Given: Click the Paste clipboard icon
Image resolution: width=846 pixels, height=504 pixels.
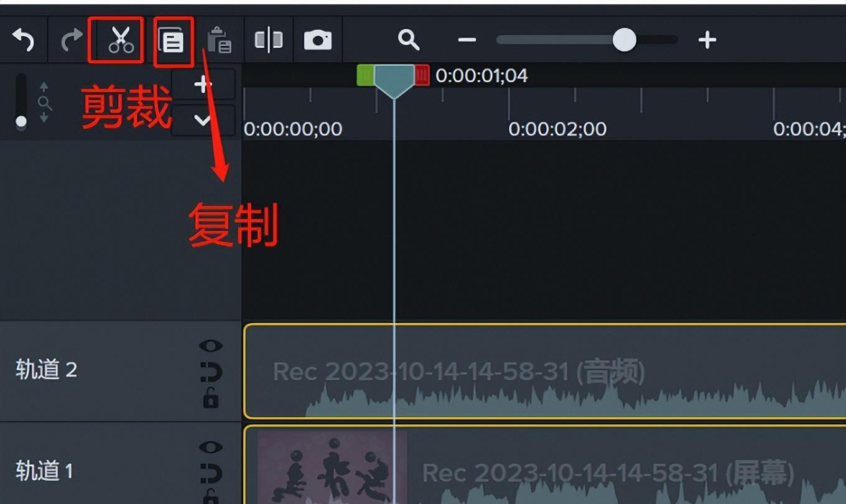Looking at the screenshot, I should click(x=220, y=40).
